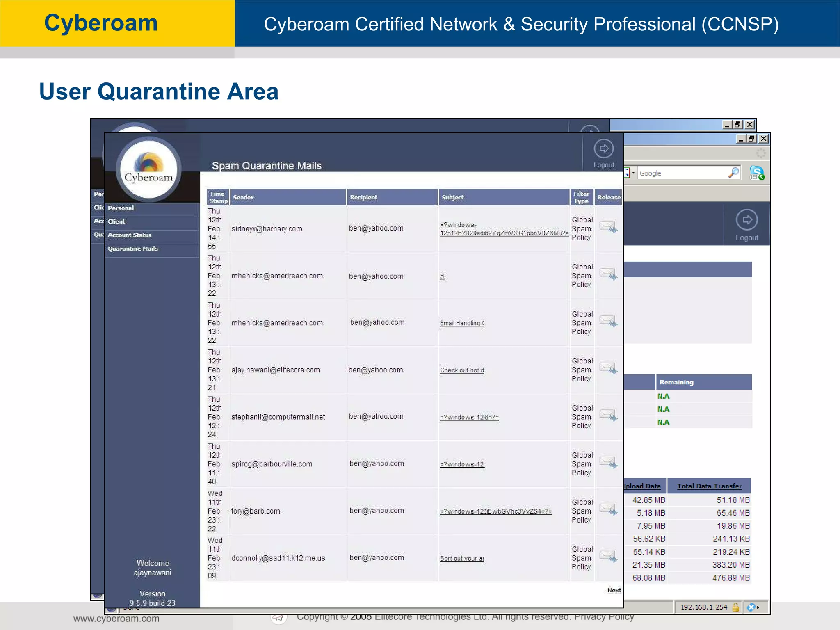The width and height of the screenshot is (840, 630).
Task: Open the Client menu item
Action: point(116,221)
